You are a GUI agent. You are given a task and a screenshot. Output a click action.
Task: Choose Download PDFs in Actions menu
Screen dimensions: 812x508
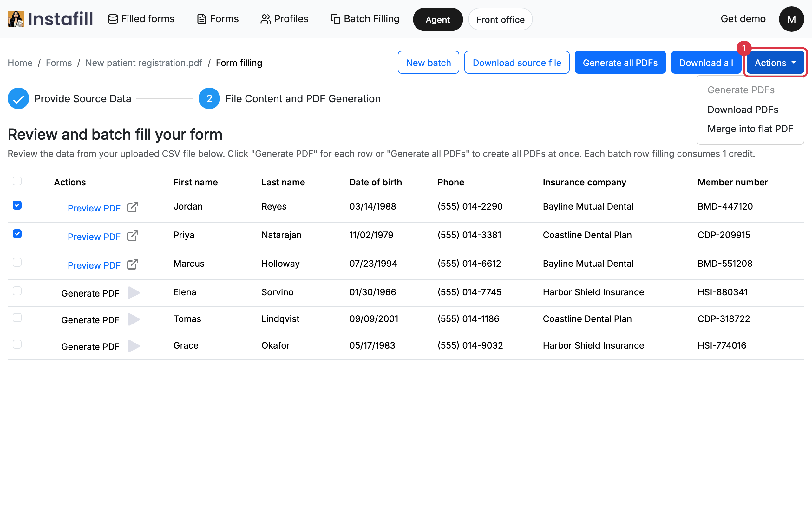coord(743,110)
